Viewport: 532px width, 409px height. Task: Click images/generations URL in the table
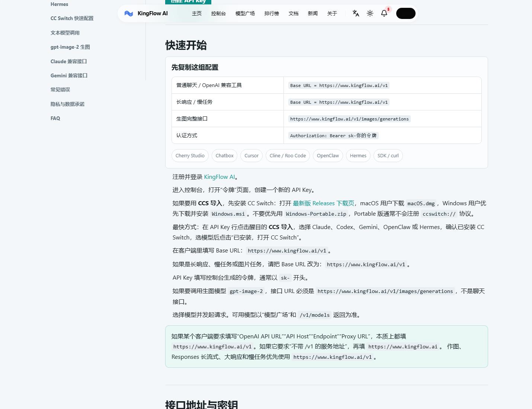(x=349, y=119)
